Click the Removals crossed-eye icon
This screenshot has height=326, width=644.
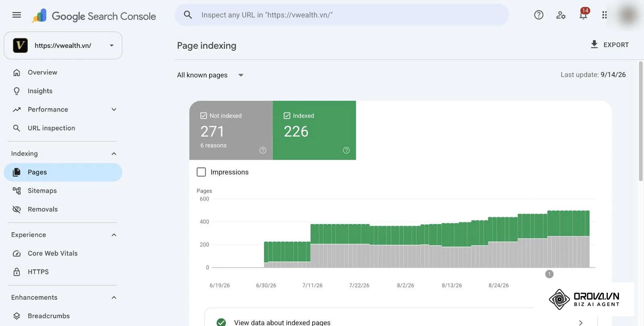coord(17,209)
